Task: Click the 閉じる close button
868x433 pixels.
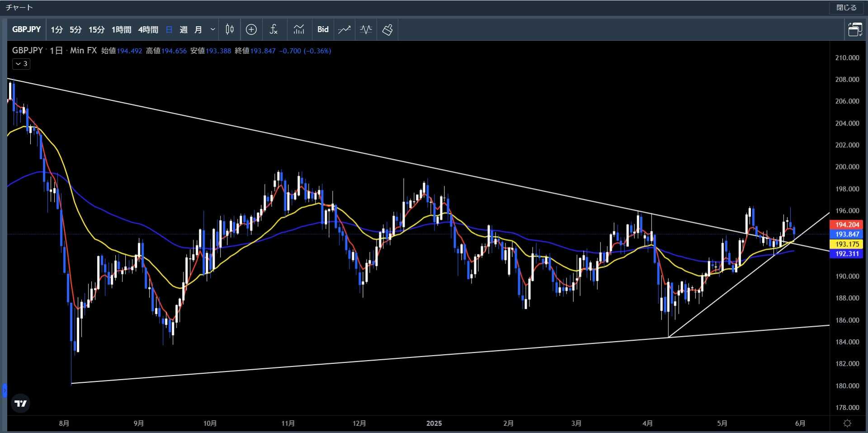Action: click(846, 8)
